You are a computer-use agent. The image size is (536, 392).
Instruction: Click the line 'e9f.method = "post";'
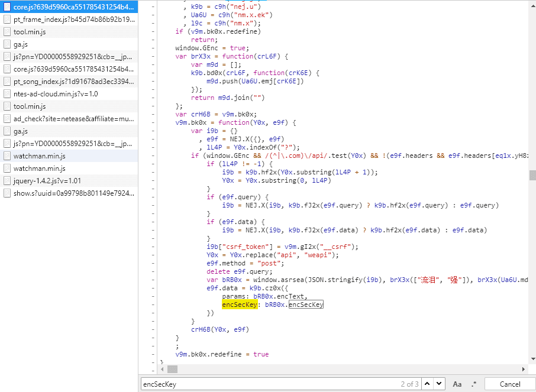[x=245, y=263]
